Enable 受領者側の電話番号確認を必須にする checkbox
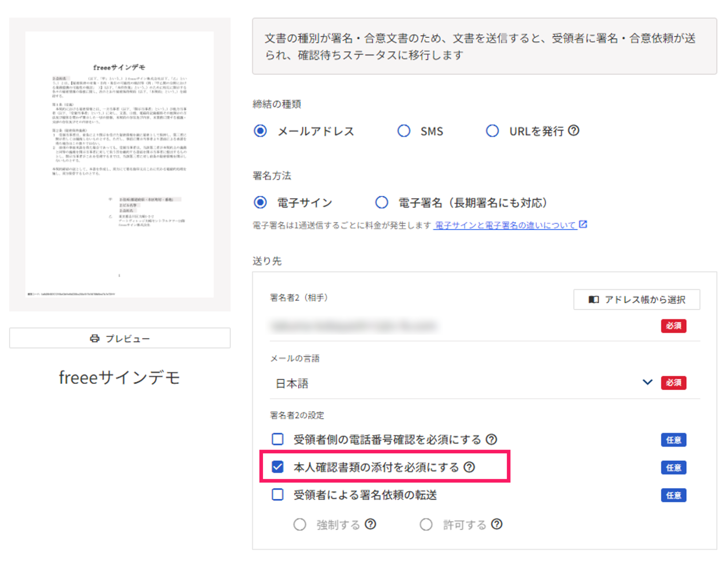The height and width of the screenshot is (567, 728). pos(278,439)
